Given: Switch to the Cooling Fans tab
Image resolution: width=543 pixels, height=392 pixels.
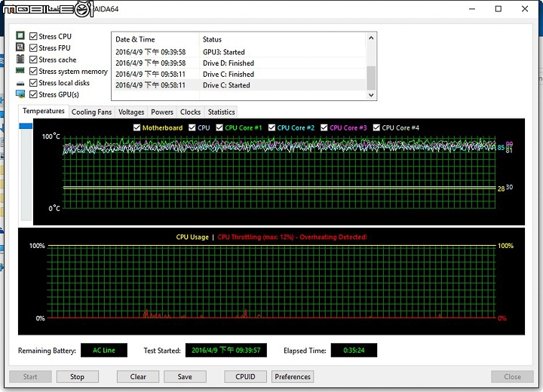Looking at the screenshot, I should pos(91,112).
